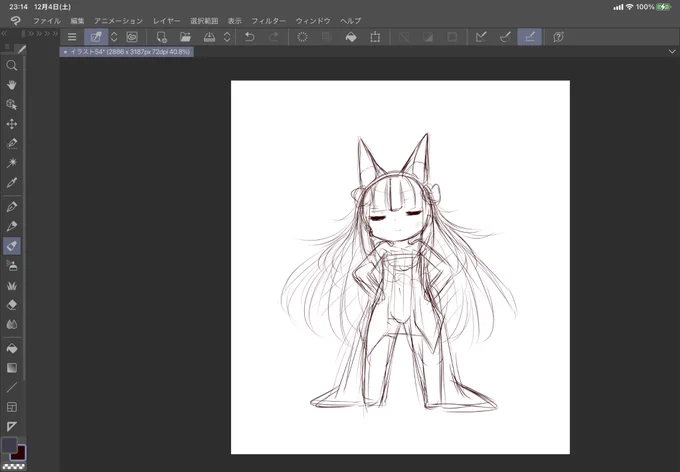Select the transparent checkered color swatch
This screenshot has width=680, height=472.
13,467
